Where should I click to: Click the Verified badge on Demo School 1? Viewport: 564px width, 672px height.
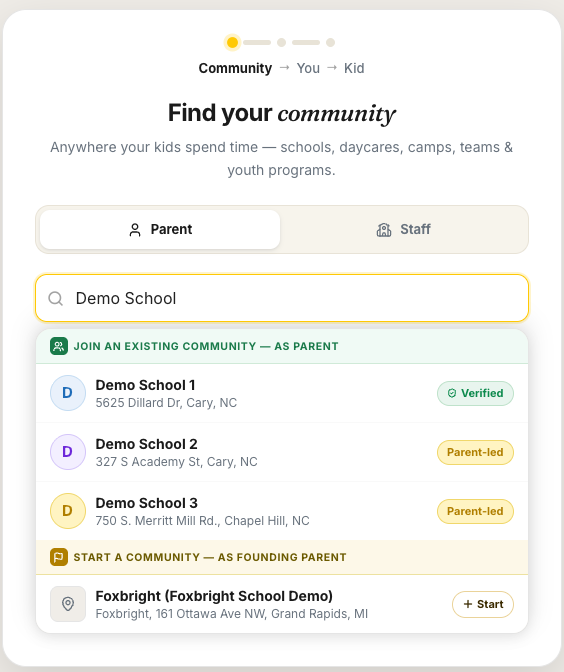(x=475, y=393)
